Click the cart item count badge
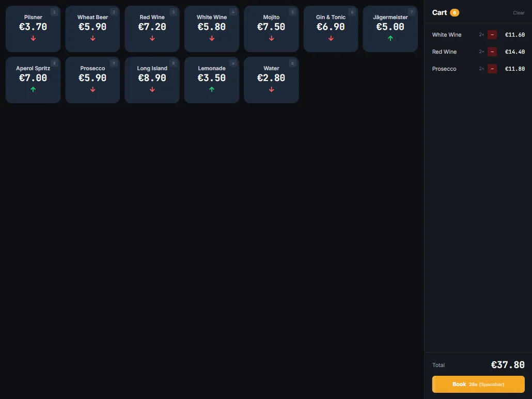The height and width of the screenshot is (399, 532). pos(455,13)
